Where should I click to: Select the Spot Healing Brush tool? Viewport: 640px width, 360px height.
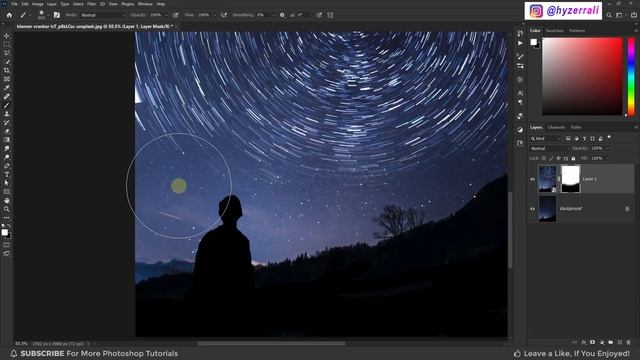(x=7, y=97)
